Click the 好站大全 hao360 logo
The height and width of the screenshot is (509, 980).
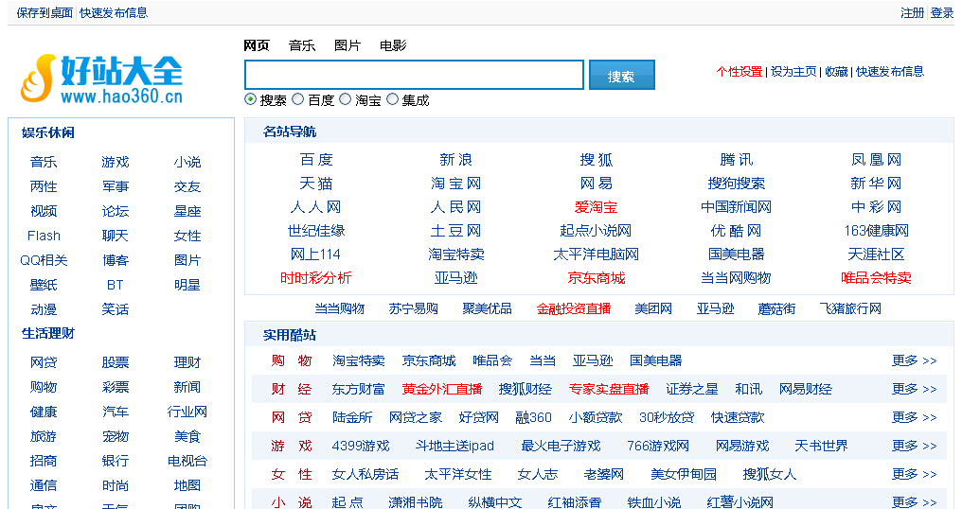(101, 79)
